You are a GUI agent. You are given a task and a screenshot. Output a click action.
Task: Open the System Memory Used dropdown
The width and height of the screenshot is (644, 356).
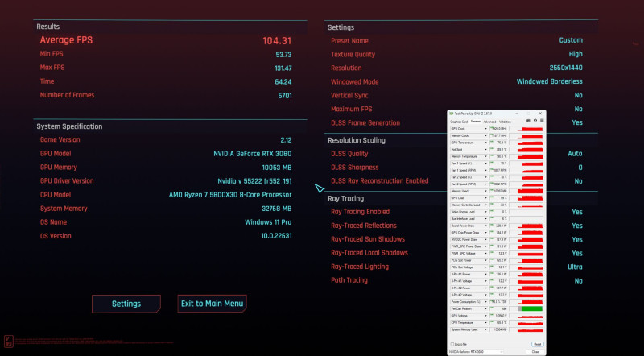tap(485, 329)
